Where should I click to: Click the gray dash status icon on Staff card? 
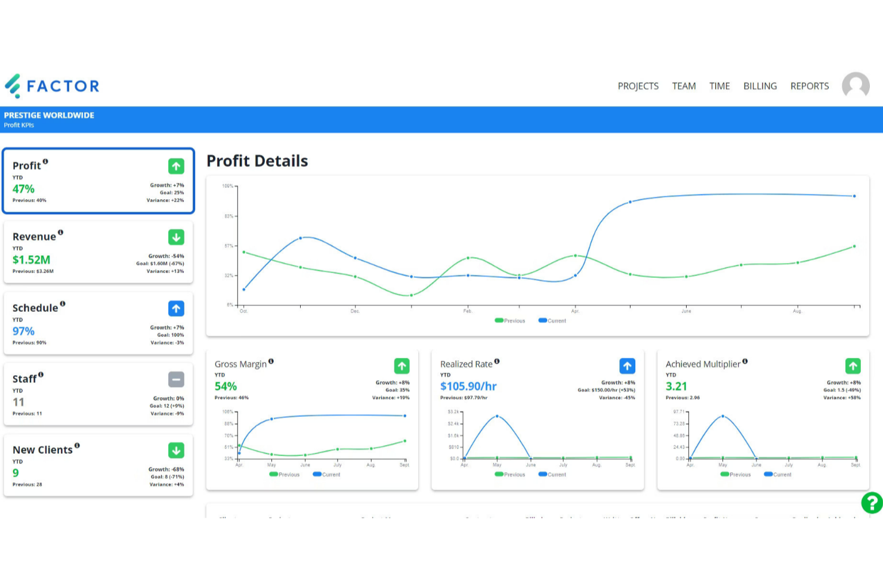pyautogui.click(x=176, y=379)
